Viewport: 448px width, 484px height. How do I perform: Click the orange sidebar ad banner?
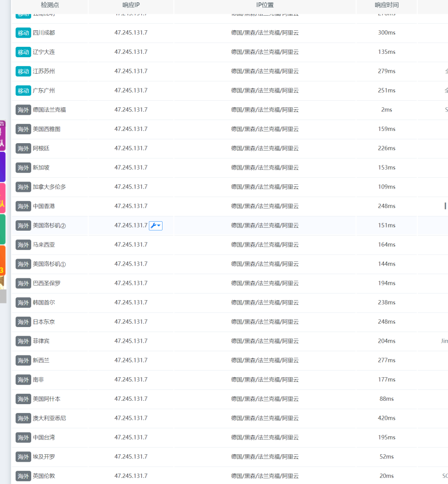click(x=2, y=265)
